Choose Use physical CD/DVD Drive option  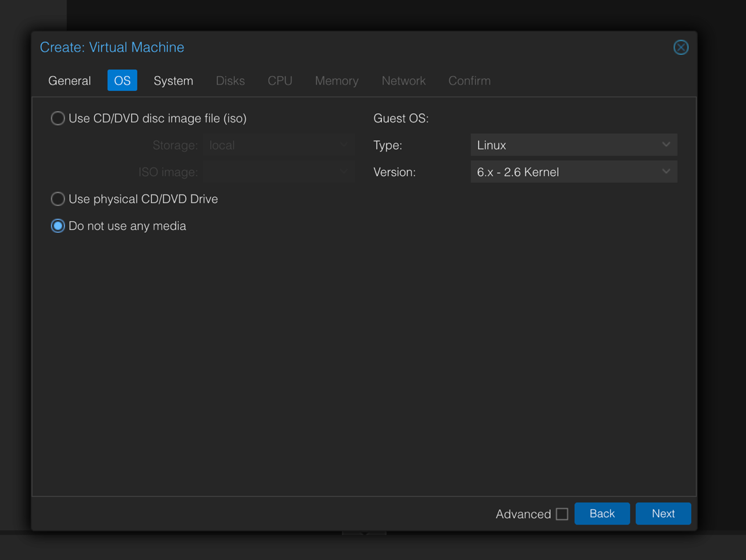(58, 199)
